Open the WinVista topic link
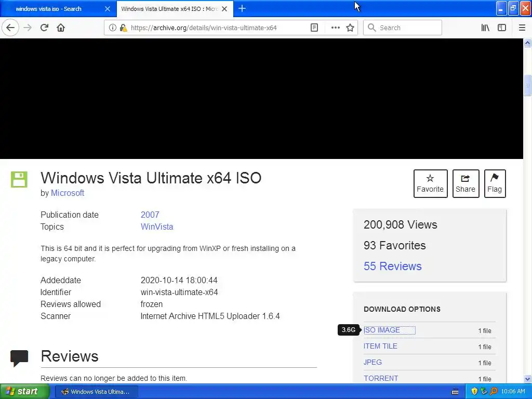This screenshot has width=532, height=399. coord(157,227)
